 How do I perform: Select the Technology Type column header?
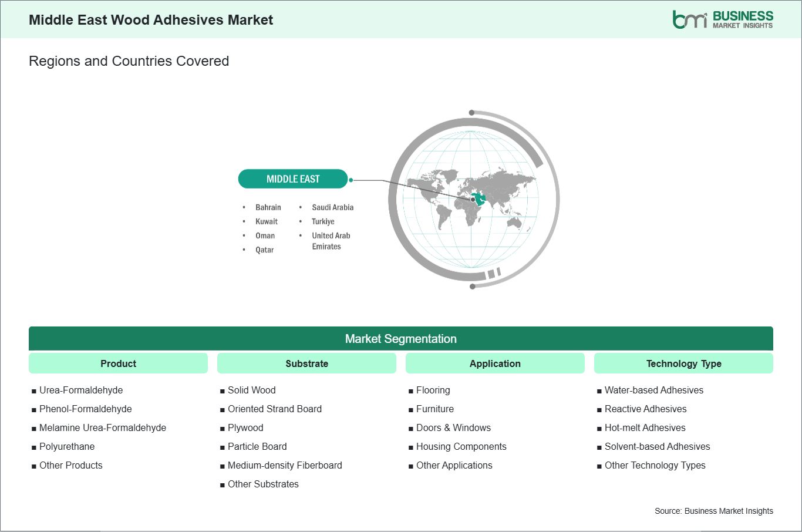pos(683,363)
